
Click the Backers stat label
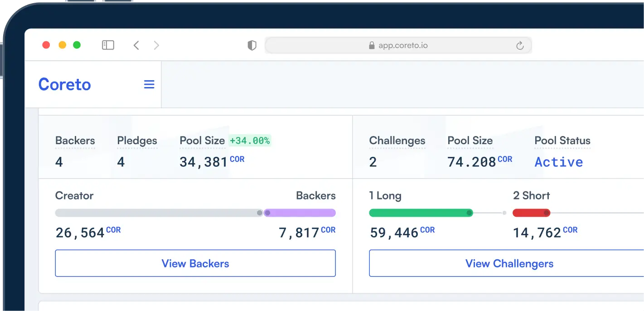(75, 141)
